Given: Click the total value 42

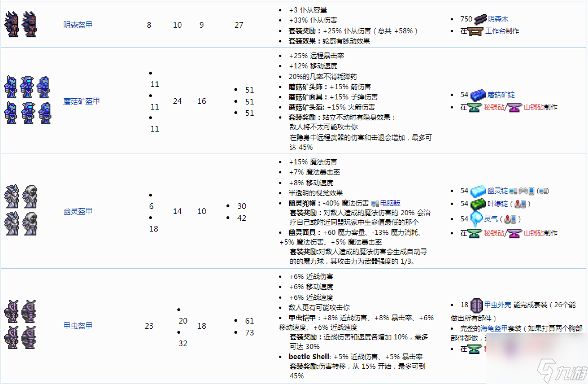Looking at the screenshot, I should (242, 218).
